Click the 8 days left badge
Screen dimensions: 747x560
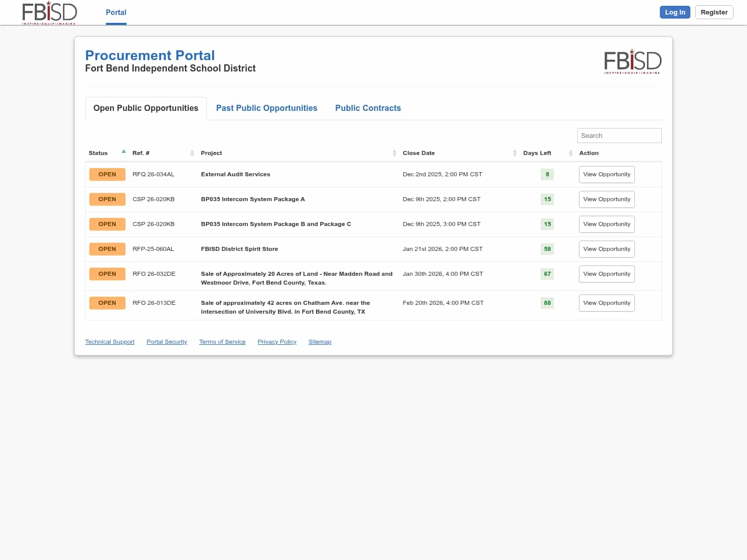click(547, 175)
